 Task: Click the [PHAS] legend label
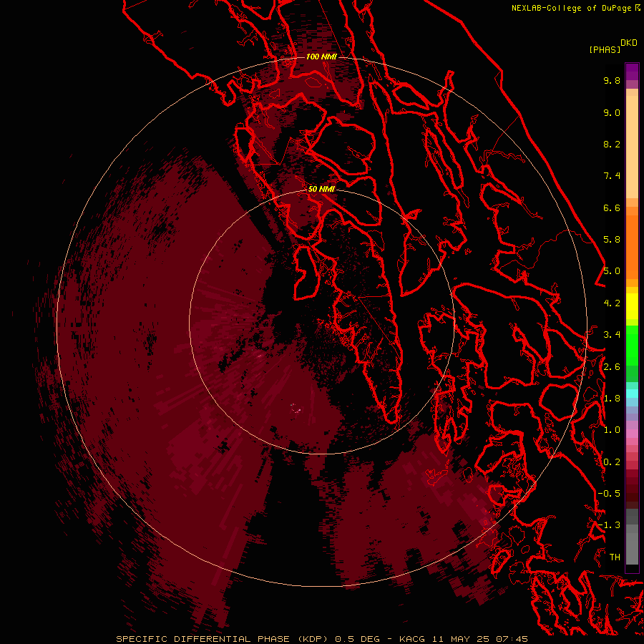(x=605, y=49)
